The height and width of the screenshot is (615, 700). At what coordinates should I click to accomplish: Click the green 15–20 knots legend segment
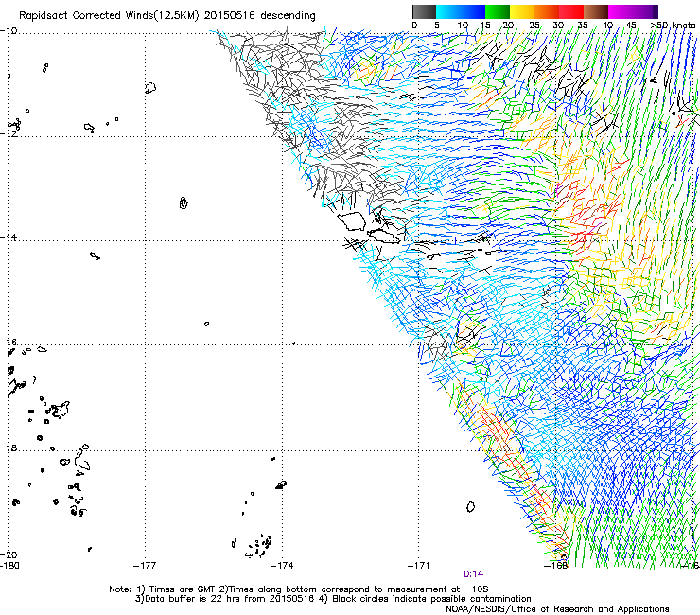click(498, 11)
